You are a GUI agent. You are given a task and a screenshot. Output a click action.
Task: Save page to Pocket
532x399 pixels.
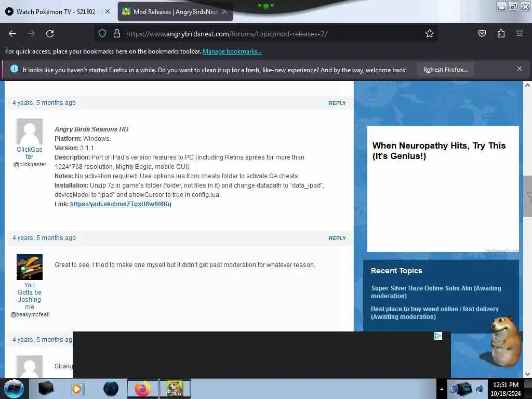pos(482,34)
